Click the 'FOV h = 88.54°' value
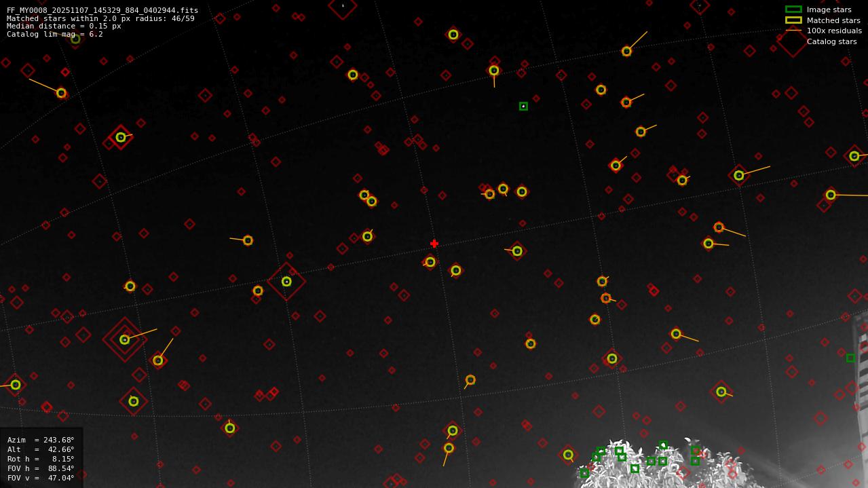868x488 pixels. pyautogui.click(x=41, y=468)
